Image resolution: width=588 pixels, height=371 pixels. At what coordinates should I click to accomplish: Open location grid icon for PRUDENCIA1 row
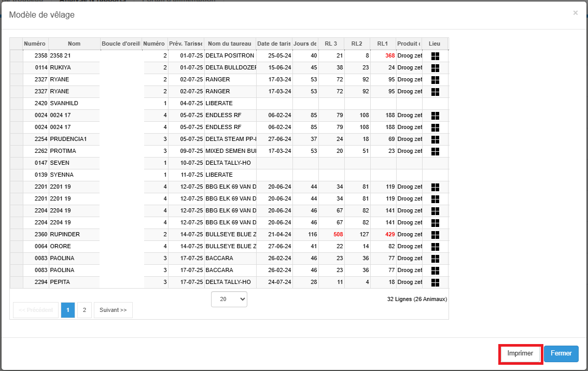click(435, 139)
